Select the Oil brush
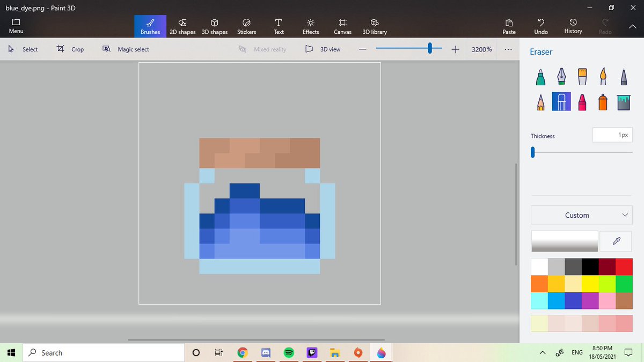 (x=582, y=76)
